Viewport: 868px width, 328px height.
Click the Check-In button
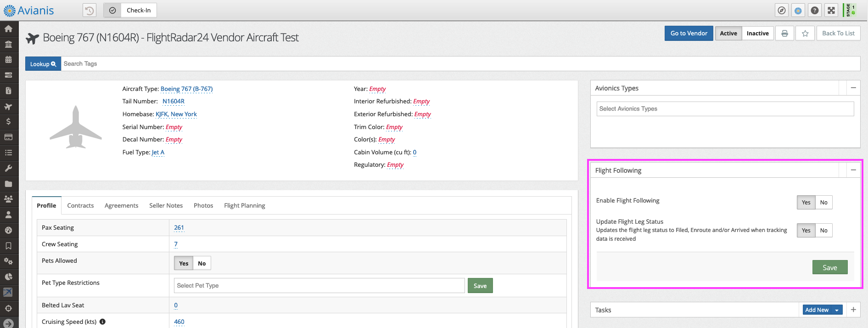pos(139,10)
